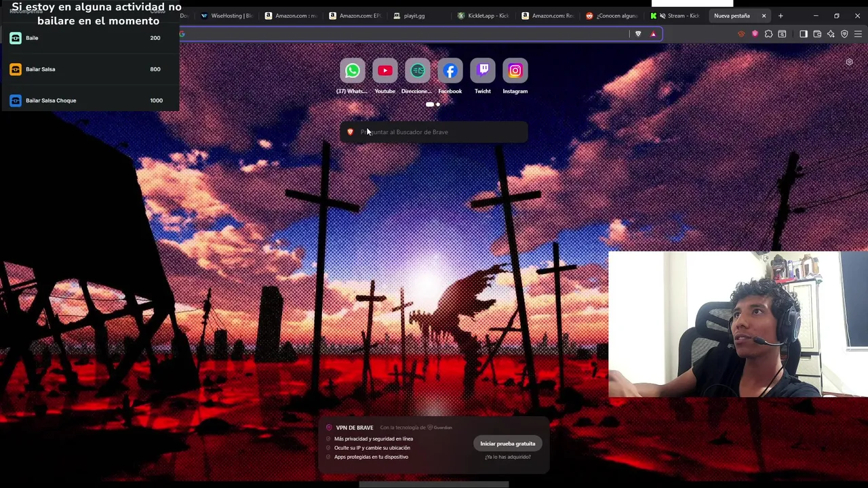Select Bailar Salsa Choque 1000 reward row
The image size is (868, 488).
[90, 100]
